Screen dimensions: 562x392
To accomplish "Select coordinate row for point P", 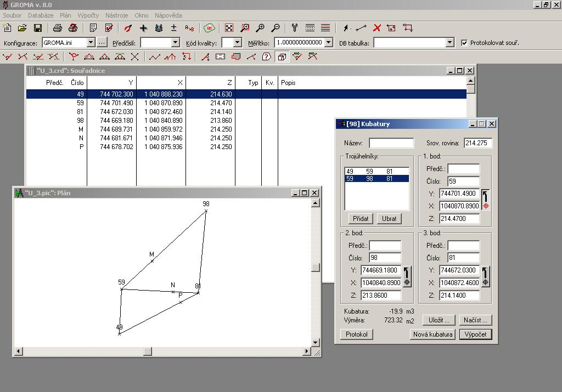I will click(x=246, y=147).
